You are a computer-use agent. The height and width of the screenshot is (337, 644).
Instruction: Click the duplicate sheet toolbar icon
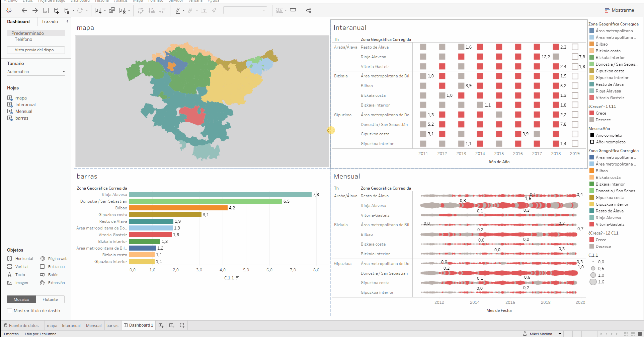tap(112, 10)
